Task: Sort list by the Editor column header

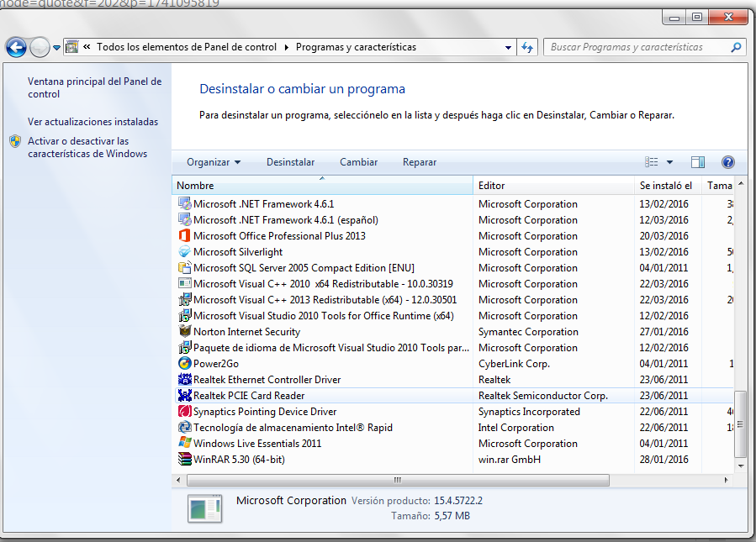Action: click(x=553, y=186)
